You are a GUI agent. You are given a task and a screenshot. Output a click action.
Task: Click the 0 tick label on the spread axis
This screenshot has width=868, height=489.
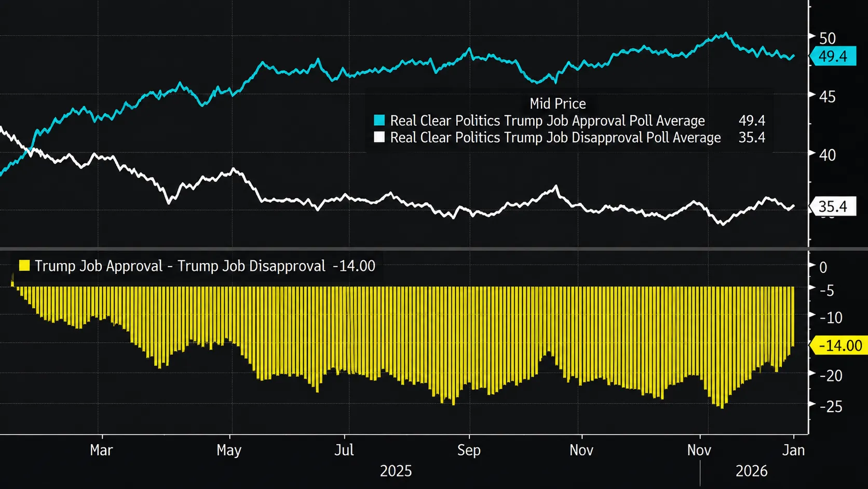click(x=823, y=267)
